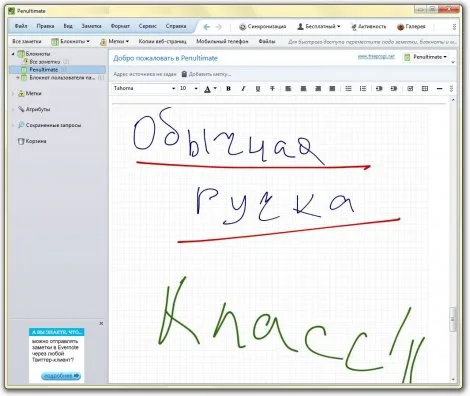The width and height of the screenshot is (470, 396).
Task: Center align text
Action: point(303,89)
